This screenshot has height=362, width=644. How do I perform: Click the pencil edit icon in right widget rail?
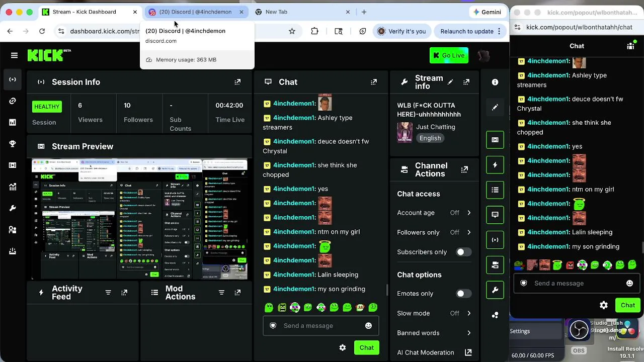click(x=495, y=107)
